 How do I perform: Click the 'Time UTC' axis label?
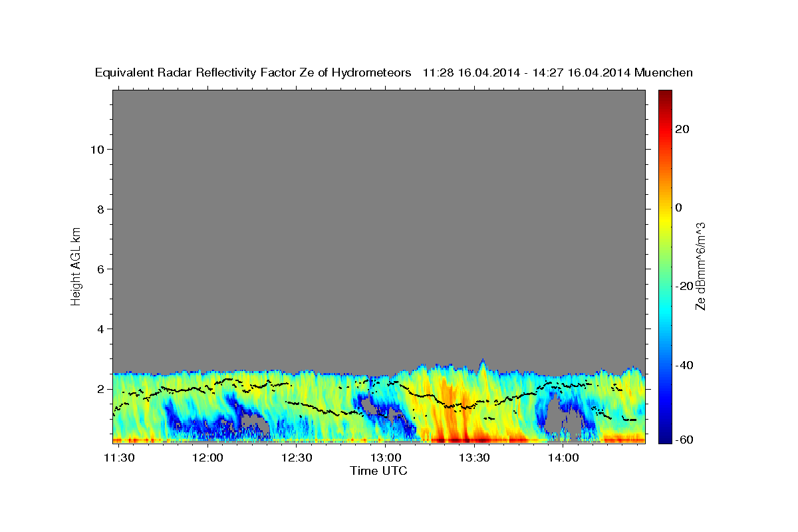pos(378,471)
